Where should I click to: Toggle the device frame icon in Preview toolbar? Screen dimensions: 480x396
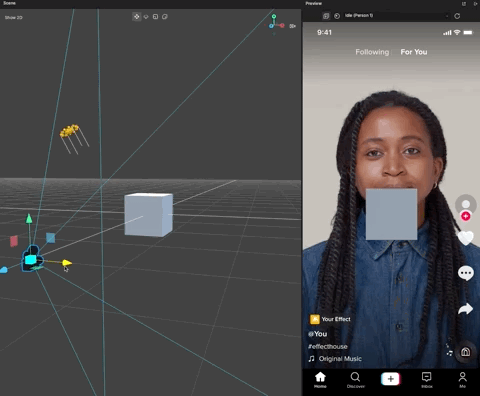tap(326, 16)
